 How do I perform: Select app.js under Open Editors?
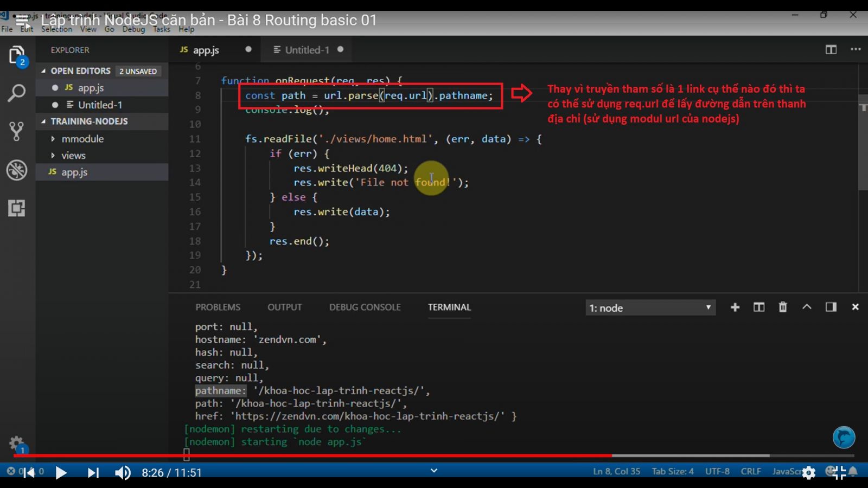91,88
